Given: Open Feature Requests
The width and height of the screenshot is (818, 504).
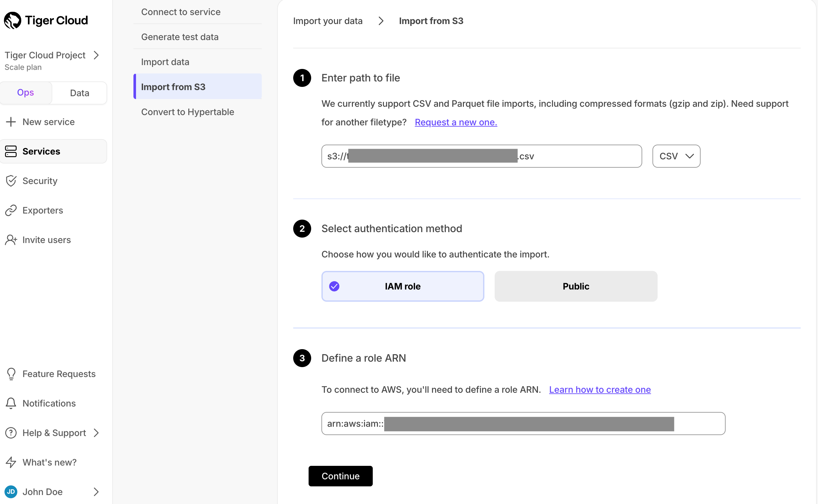Looking at the screenshot, I should point(59,374).
